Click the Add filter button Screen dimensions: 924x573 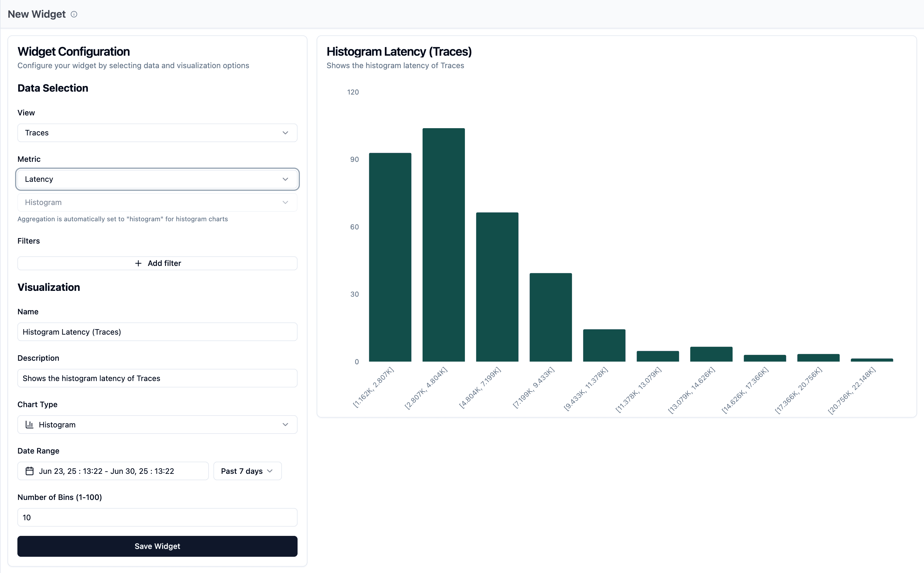tap(157, 263)
